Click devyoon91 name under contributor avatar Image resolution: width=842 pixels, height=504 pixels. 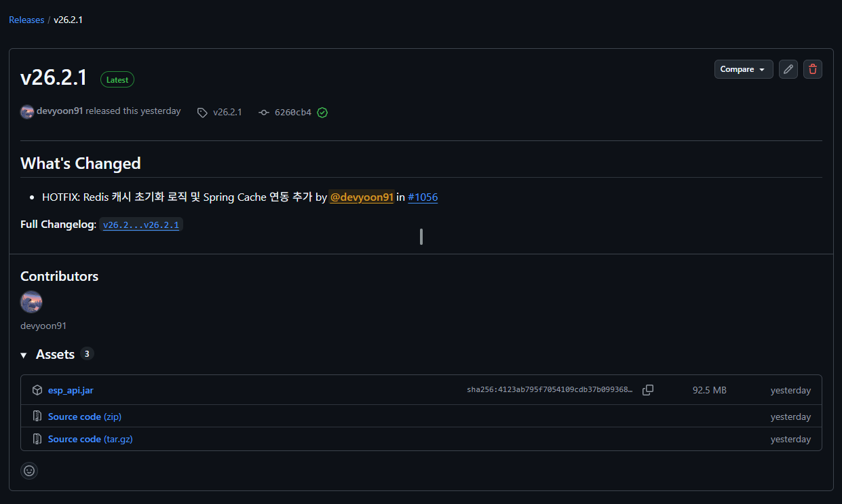point(43,326)
